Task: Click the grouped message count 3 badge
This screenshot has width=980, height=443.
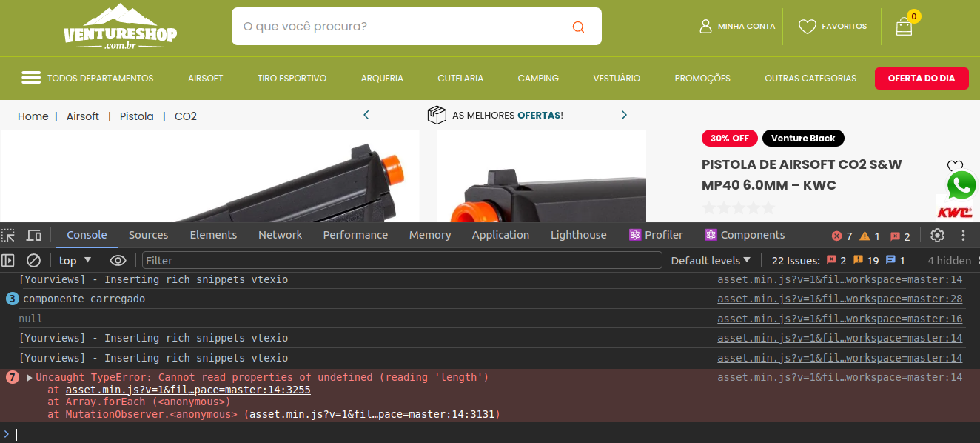Action: [12, 299]
